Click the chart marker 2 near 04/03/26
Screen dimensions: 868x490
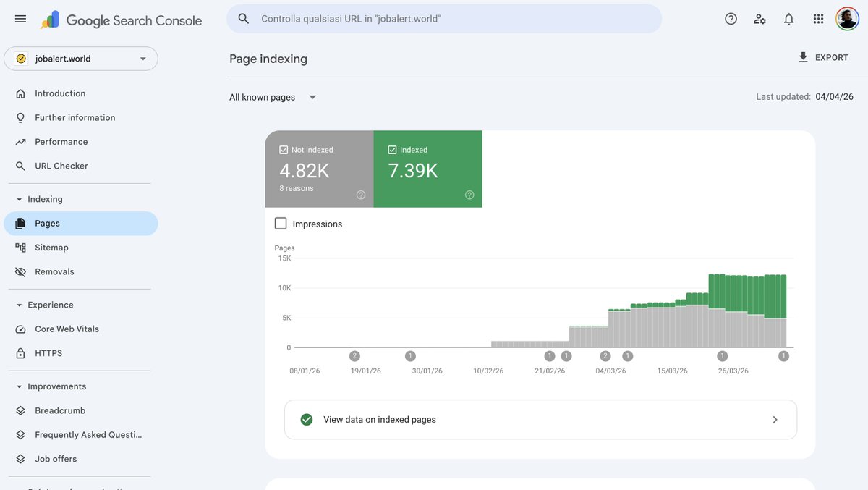click(x=605, y=356)
